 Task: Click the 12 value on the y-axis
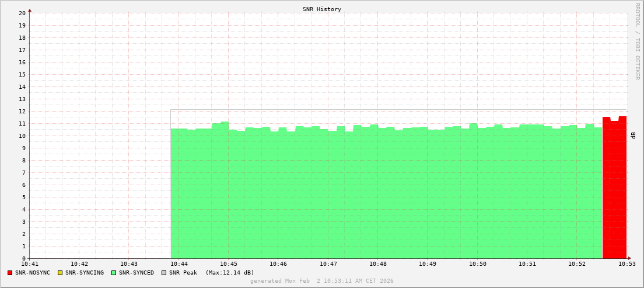pos(22,111)
